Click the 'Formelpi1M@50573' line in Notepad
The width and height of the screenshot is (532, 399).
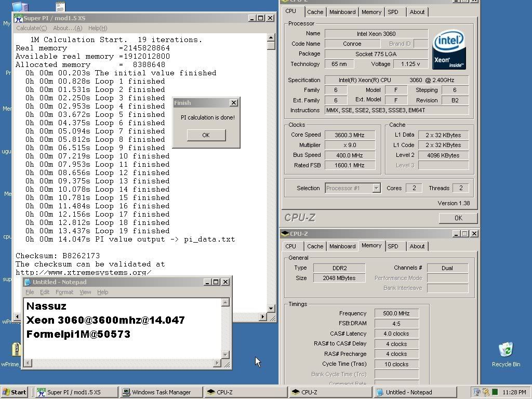tap(78, 334)
